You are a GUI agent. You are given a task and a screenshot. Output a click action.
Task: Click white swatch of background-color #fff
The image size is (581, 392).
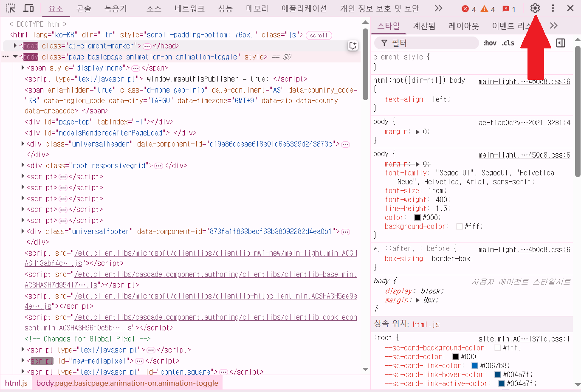tap(459, 226)
